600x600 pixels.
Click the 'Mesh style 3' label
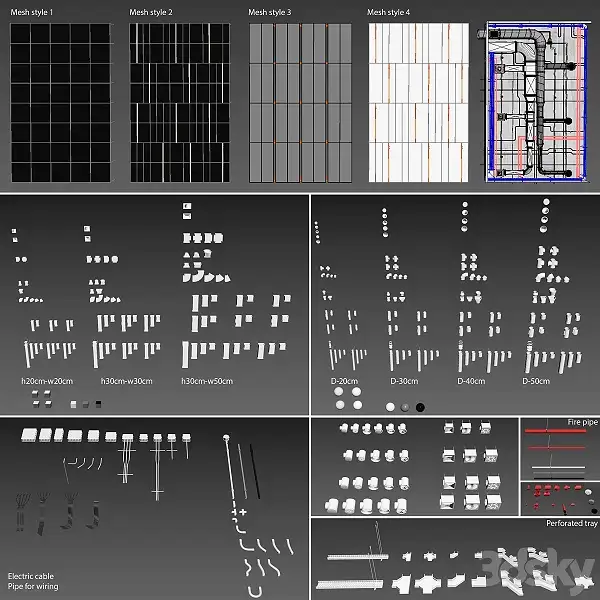tap(270, 12)
